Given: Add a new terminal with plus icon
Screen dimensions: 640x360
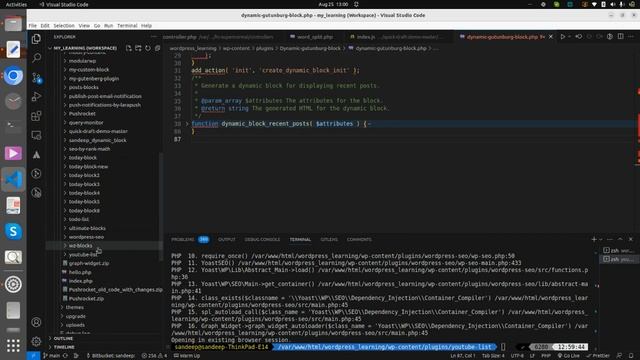Looking at the screenshot, I should [594, 239].
